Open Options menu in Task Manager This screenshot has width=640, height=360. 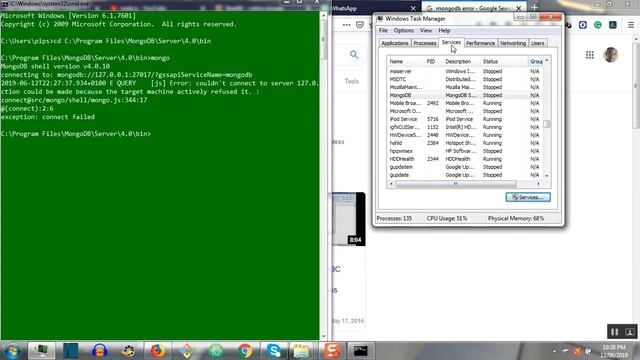coord(404,31)
